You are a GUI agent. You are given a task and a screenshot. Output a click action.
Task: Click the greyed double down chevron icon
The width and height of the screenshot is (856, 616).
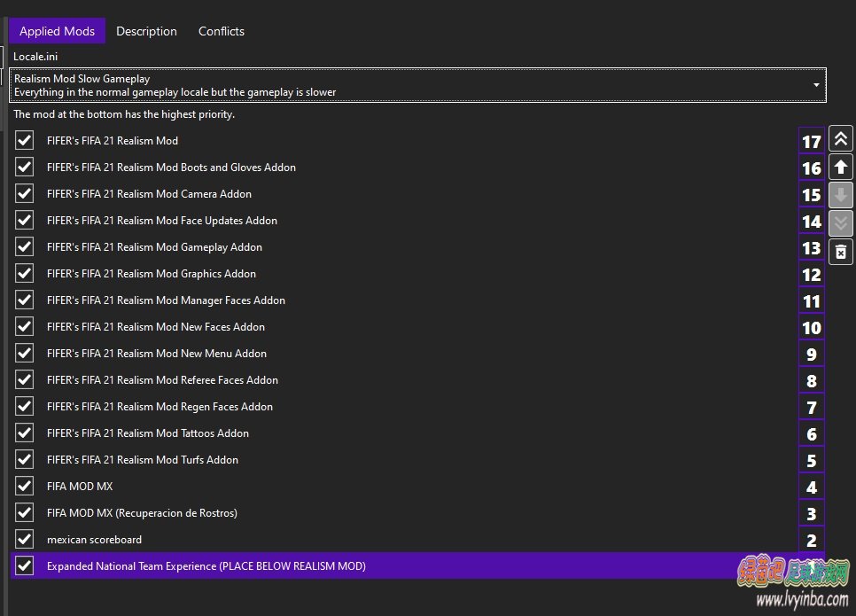841,222
